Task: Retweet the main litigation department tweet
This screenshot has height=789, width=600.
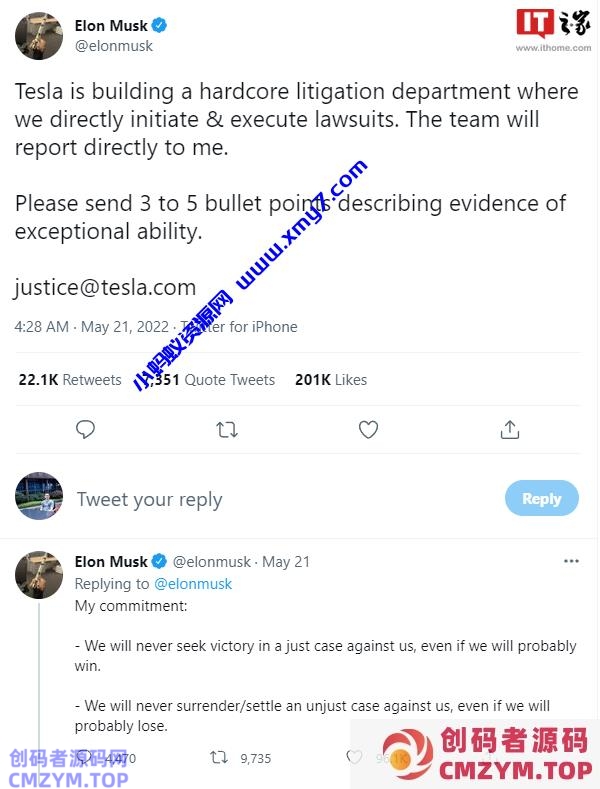Action: (227, 429)
